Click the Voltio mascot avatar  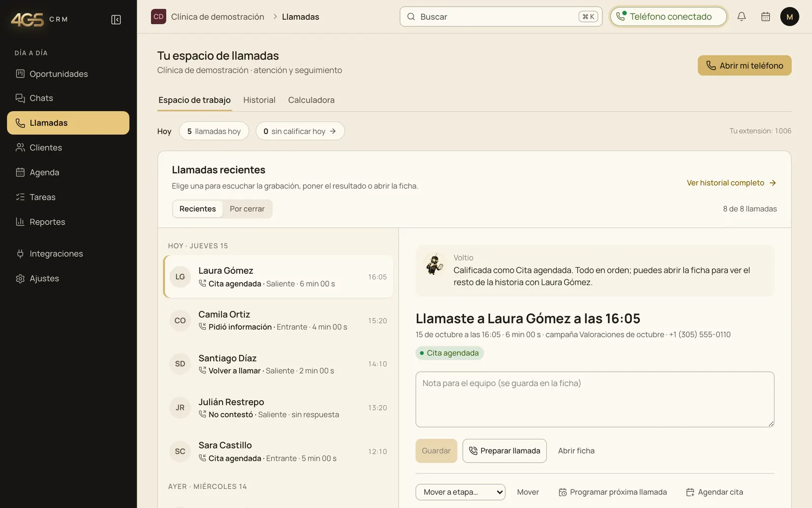(x=434, y=264)
